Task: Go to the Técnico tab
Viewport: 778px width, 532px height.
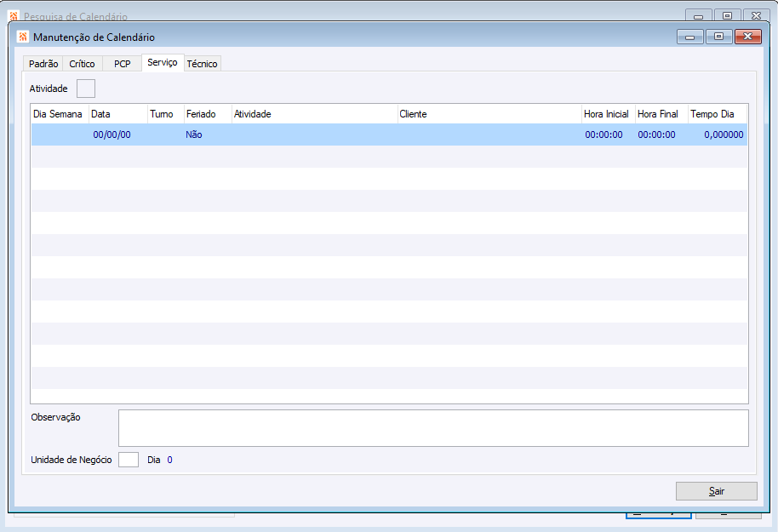Action: pos(202,64)
